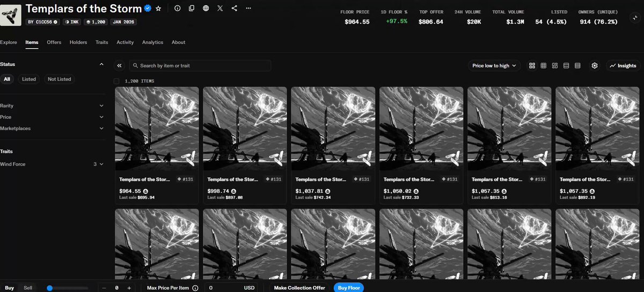Collapse the filter sidebar with double-chevron icon
644x292 pixels.
coord(119,65)
